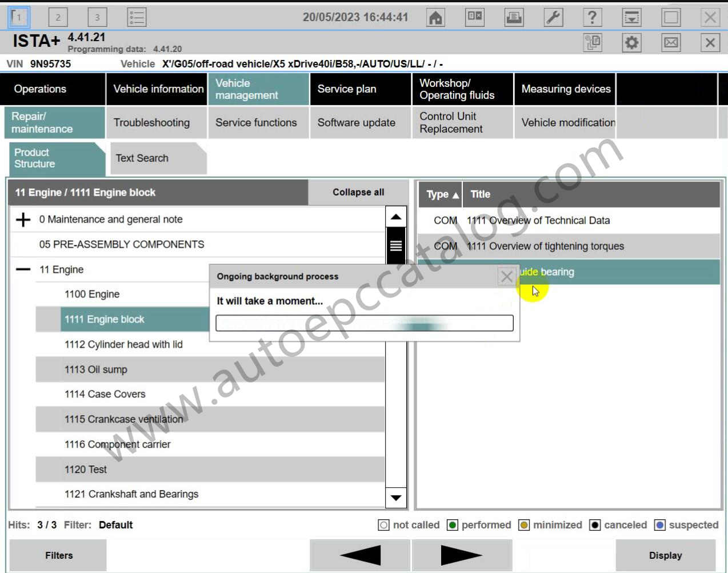Screen dimensions: 728x573
Task: Select 1113 Oil sump tree item
Action: [210, 369]
